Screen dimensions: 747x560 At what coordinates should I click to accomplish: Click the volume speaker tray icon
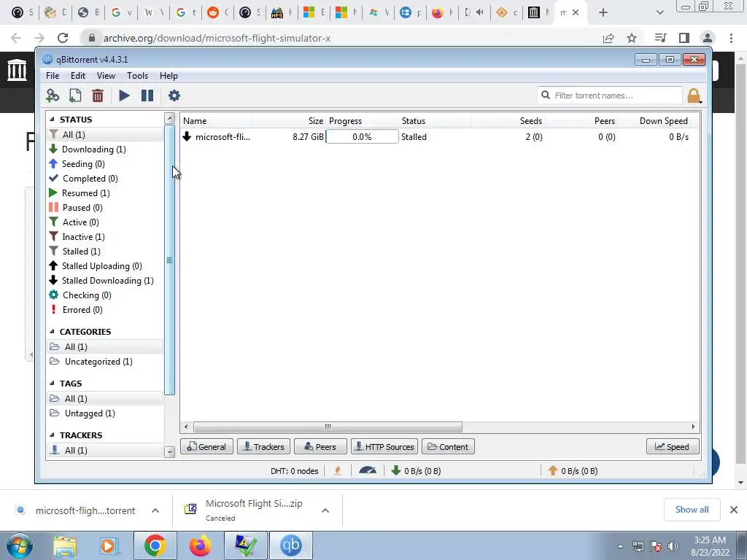pyautogui.click(x=673, y=546)
